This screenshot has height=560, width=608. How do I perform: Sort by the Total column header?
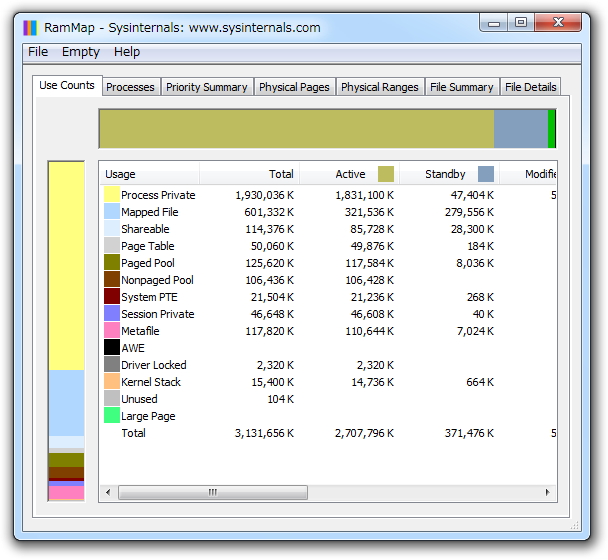pyautogui.click(x=249, y=174)
